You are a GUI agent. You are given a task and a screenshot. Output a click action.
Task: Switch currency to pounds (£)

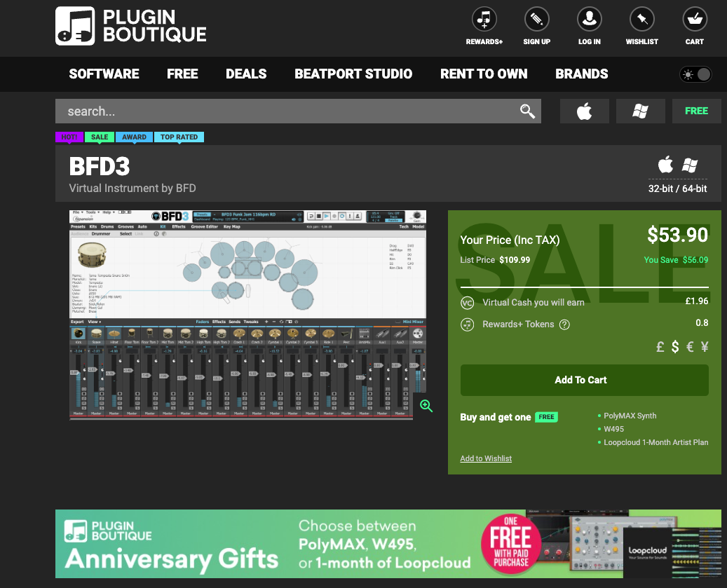click(660, 347)
